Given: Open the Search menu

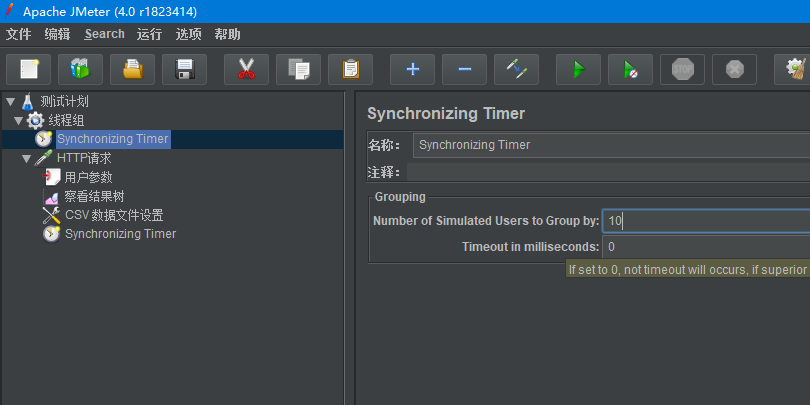Looking at the screenshot, I should coord(104,35).
